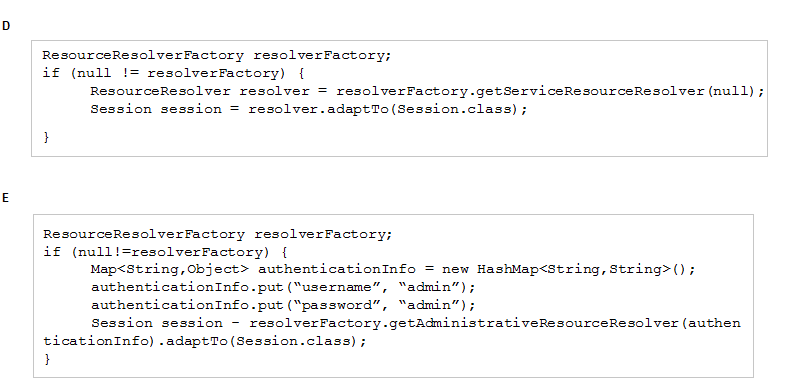Click the first line ResourceResolverFactory declaration in D
The width and height of the screenshot is (786, 390).
coord(217,55)
